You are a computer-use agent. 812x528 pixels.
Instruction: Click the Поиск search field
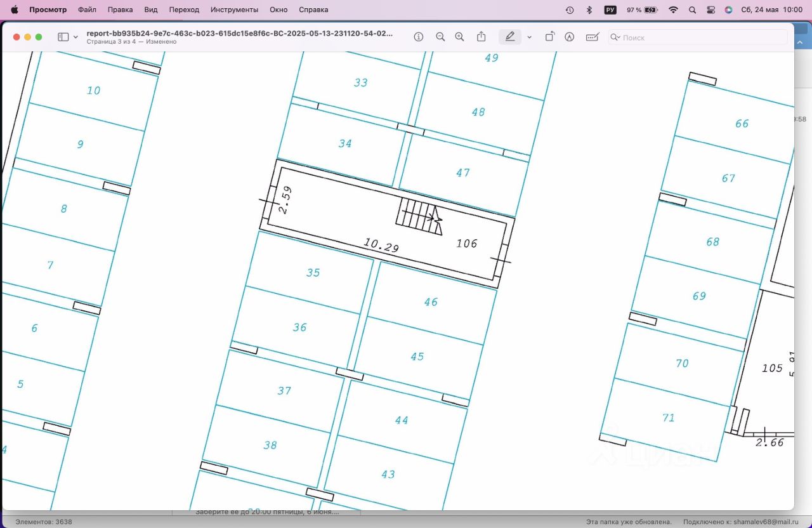tap(698, 37)
